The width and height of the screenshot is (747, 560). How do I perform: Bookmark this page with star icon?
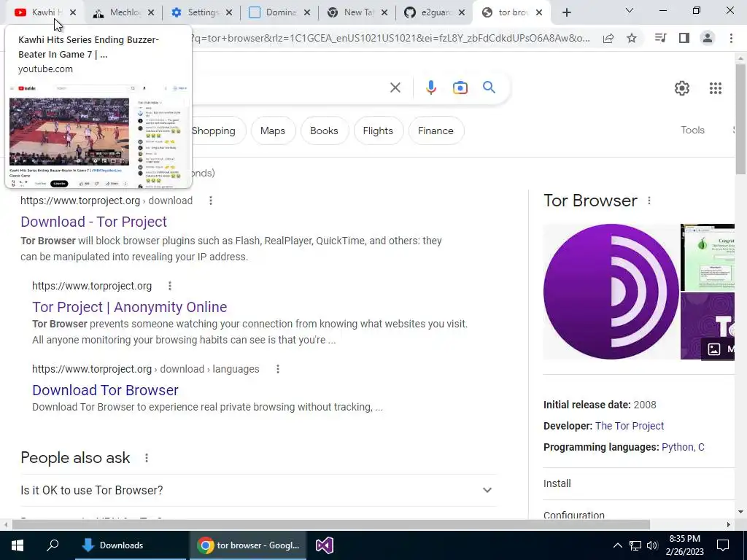pyautogui.click(x=631, y=38)
